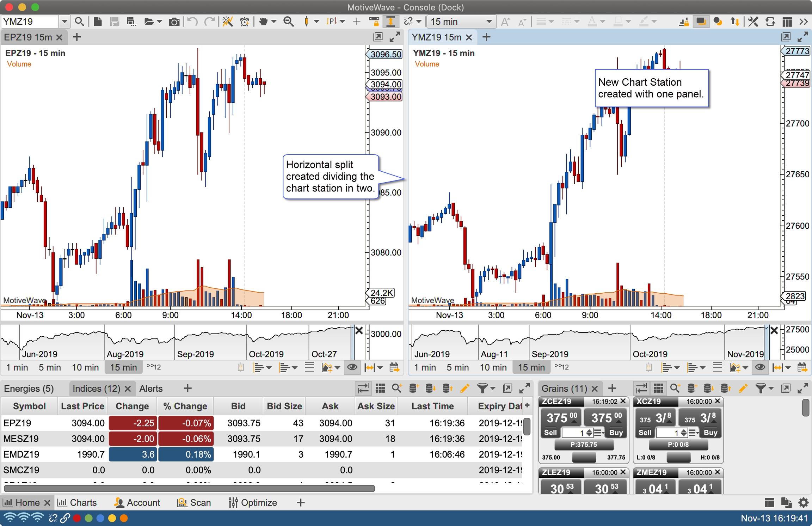This screenshot has width=812, height=526.
Task: Toggle YMZ19 chart eye visibility button
Action: [760, 367]
